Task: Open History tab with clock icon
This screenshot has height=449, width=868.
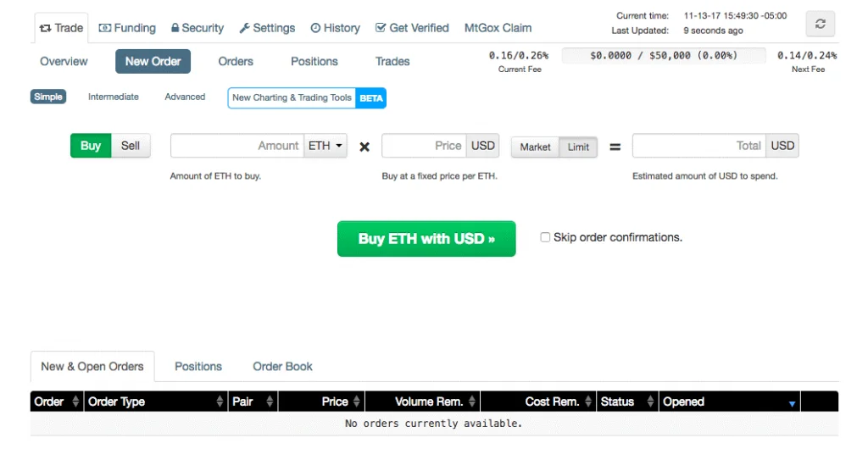Action: click(336, 28)
